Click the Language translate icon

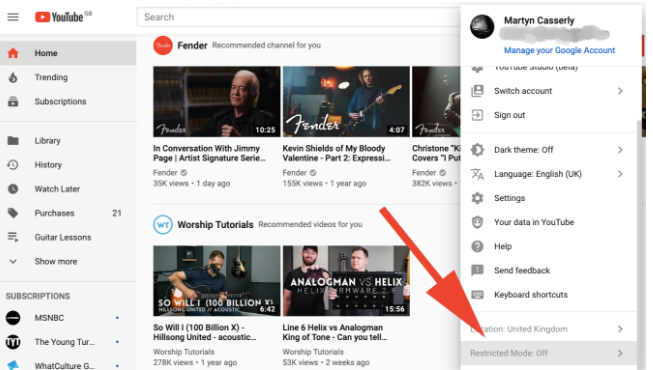(x=477, y=174)
